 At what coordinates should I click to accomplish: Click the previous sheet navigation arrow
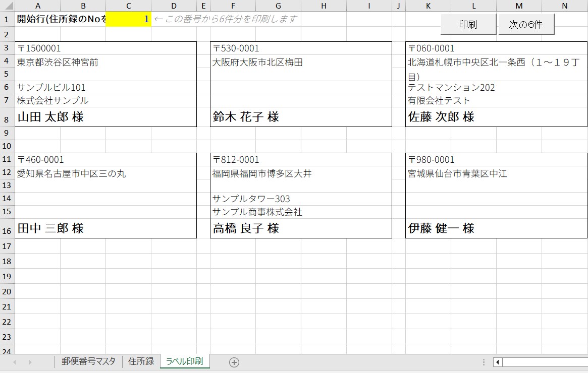[x=15, y=362]
